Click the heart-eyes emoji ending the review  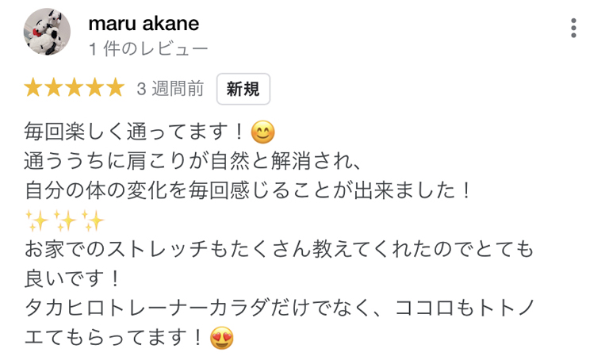(221, 339)
